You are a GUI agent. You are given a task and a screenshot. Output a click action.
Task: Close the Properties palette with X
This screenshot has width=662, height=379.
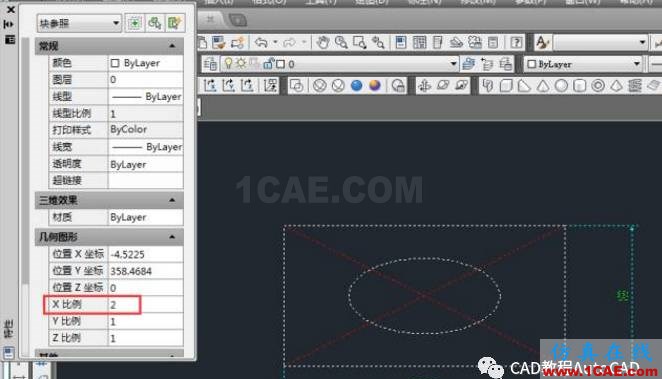pyautogui.click(x=11, y=9)
